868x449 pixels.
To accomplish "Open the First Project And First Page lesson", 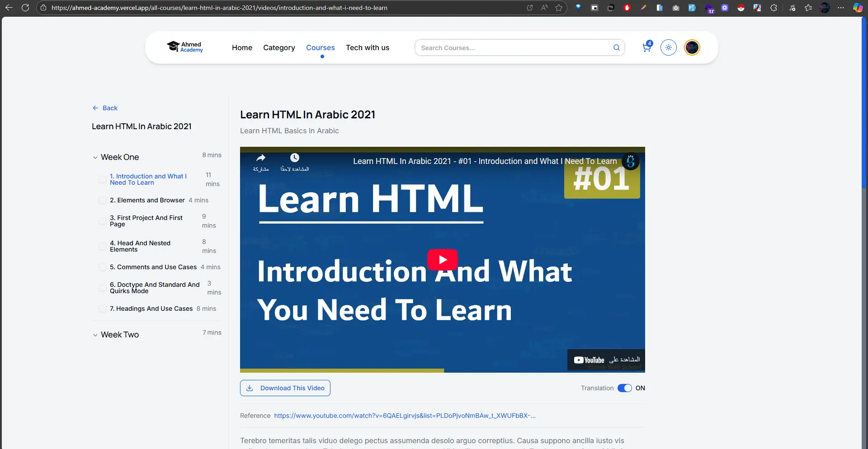I will (x=146, y=221).
